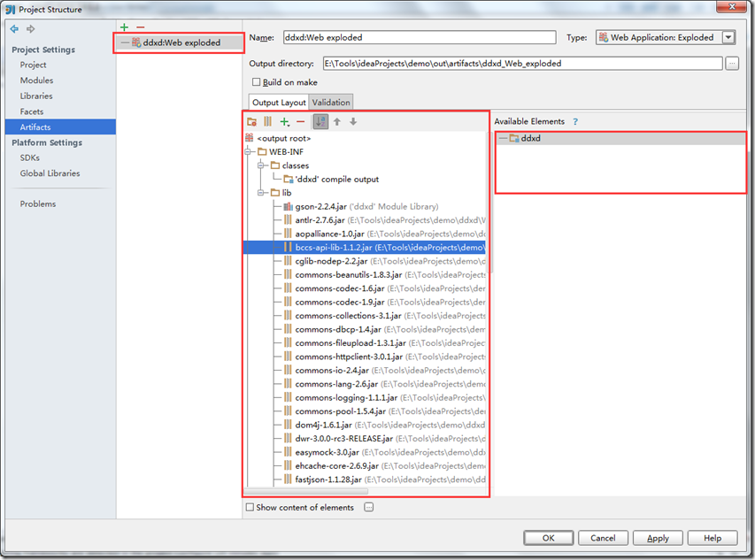Viewport: 755px width, 560px height.
Task: Move selected element down with the down-arrow icon
Action: 352,121
